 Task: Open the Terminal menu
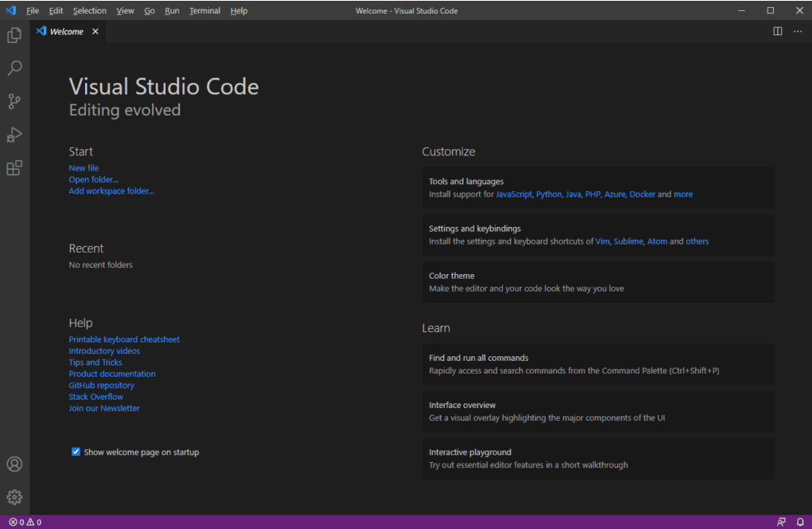[205, 10]
